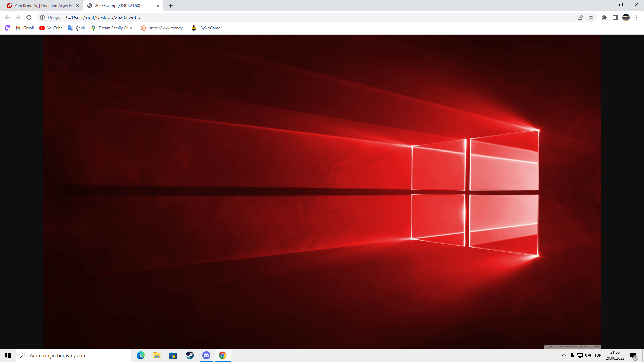The width and height of the screenshot is (644, 362).
Task: Open the microphone tray icon
Action: 572,355
